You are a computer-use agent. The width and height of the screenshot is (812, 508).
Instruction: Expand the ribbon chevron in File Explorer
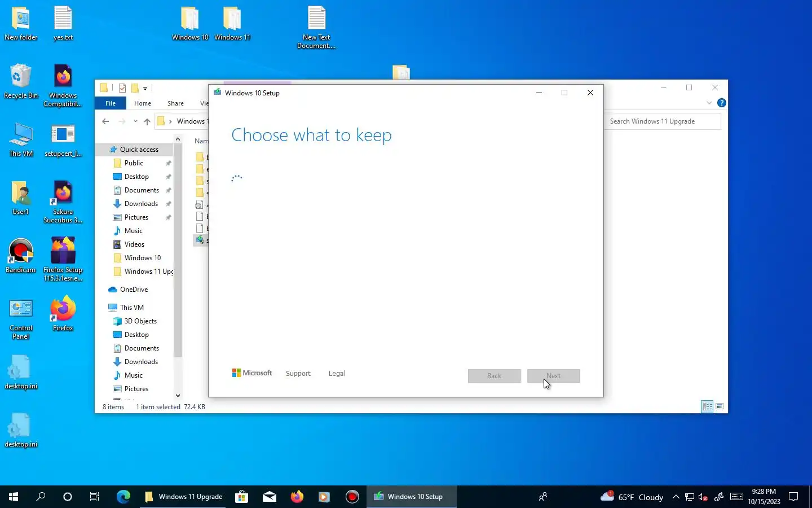pyautogui.click(x=709, y=103)
